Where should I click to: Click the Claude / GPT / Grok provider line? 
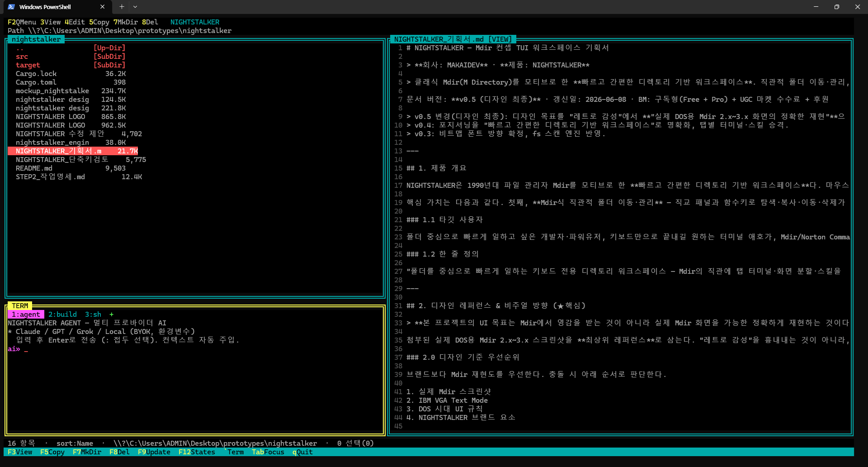[x=101, y=332]
